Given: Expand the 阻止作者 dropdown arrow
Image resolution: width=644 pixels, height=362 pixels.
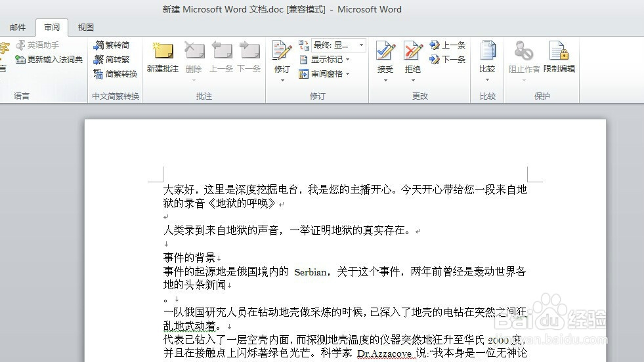Looking at the screenshot, I should click(524, 81).
